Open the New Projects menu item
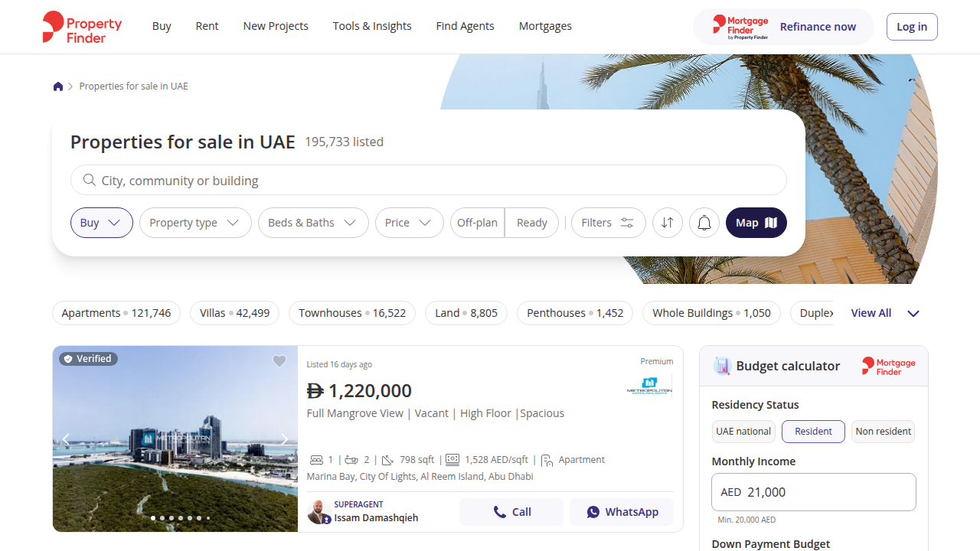The width and height of the screenshot is (980, 551). (x=276, y=26)
